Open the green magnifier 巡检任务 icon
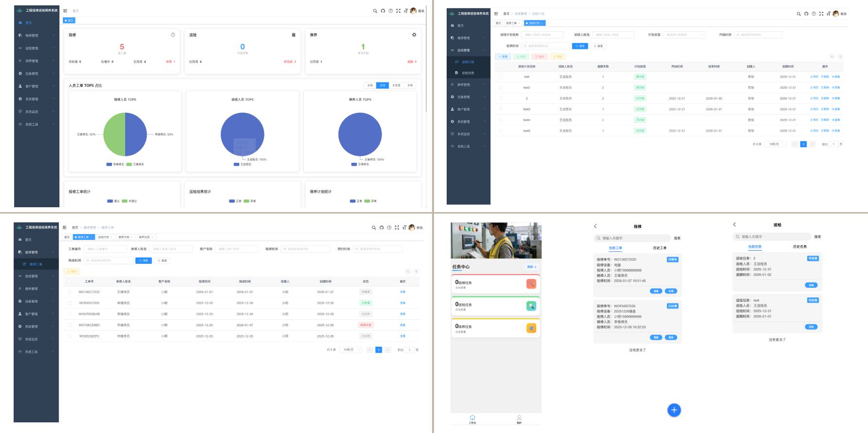The image size is (868, 433). 531,306
